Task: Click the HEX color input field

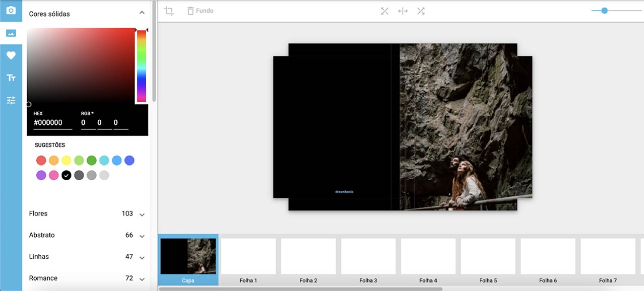Action: 52,123
